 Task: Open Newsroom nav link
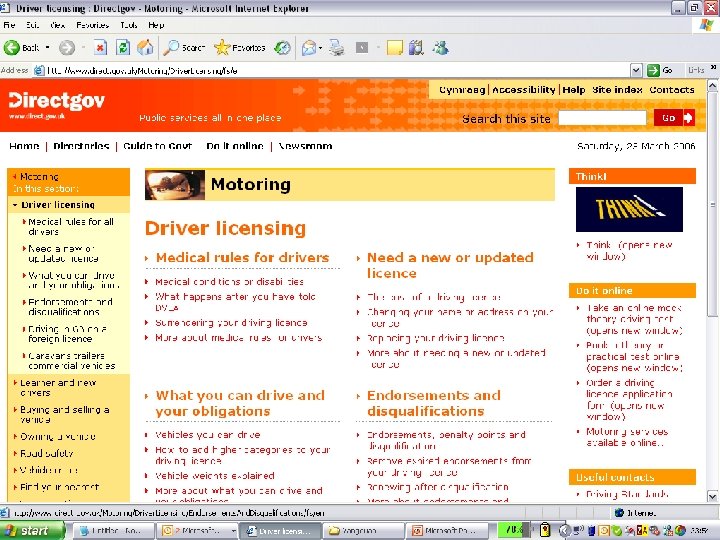click(305, 146)
